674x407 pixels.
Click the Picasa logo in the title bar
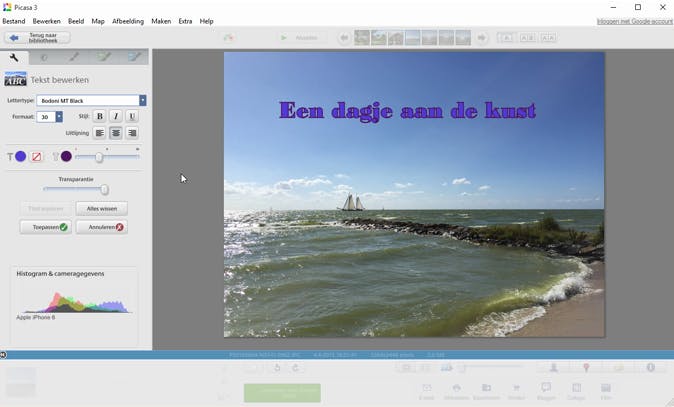point(7,7)
